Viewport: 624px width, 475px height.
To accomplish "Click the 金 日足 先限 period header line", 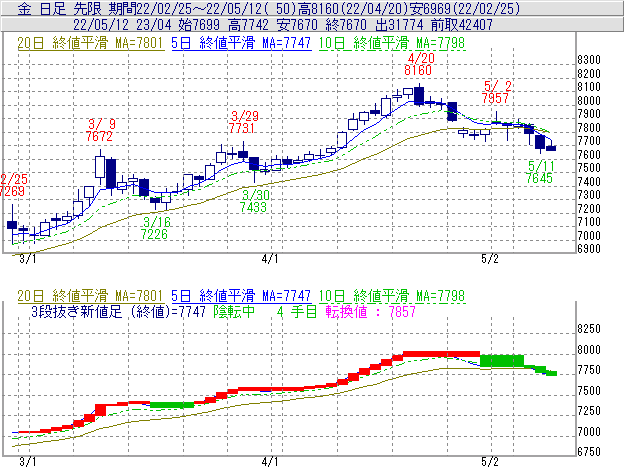I will [x=269, y=8].
